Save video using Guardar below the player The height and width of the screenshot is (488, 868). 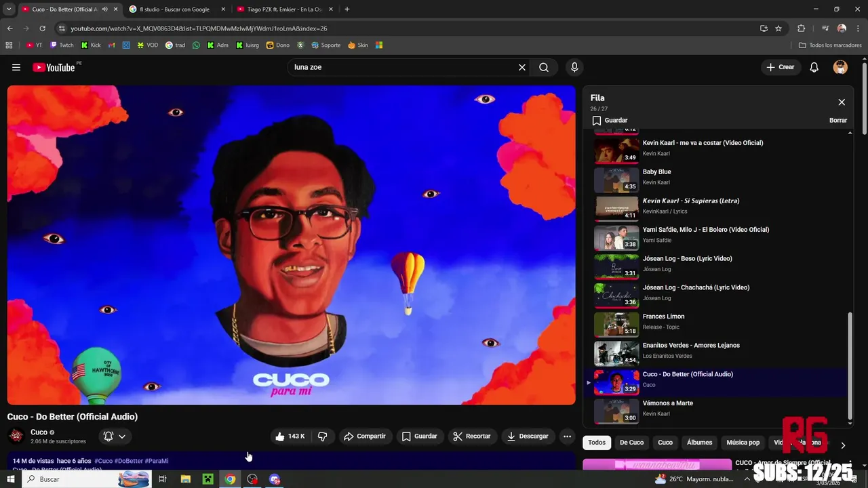[x=420, y=436]
